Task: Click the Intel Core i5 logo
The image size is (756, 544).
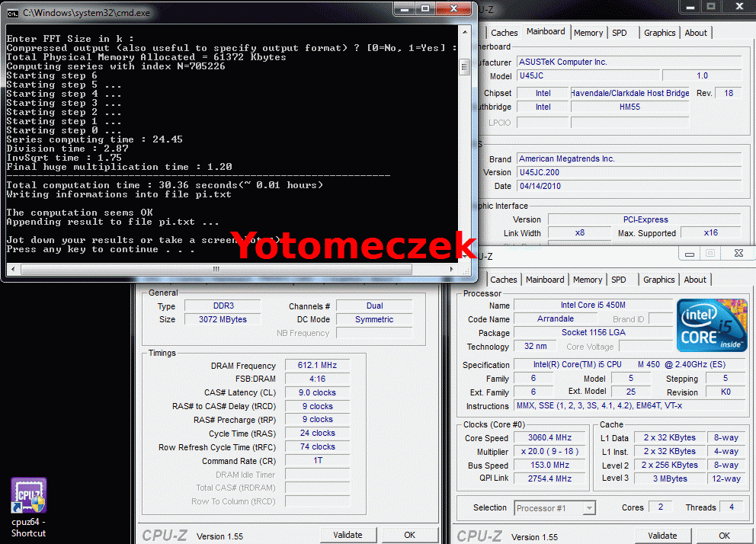Action: 712,325
